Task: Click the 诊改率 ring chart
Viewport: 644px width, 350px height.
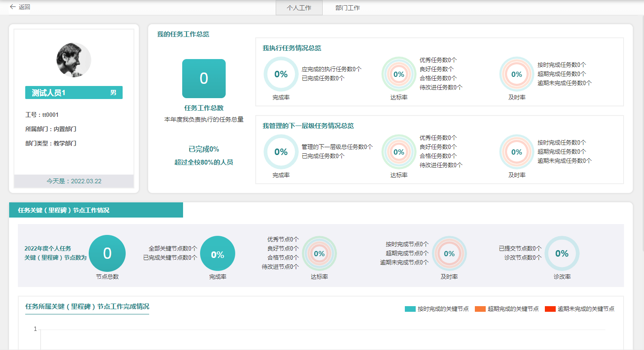Action: (562, 254)
